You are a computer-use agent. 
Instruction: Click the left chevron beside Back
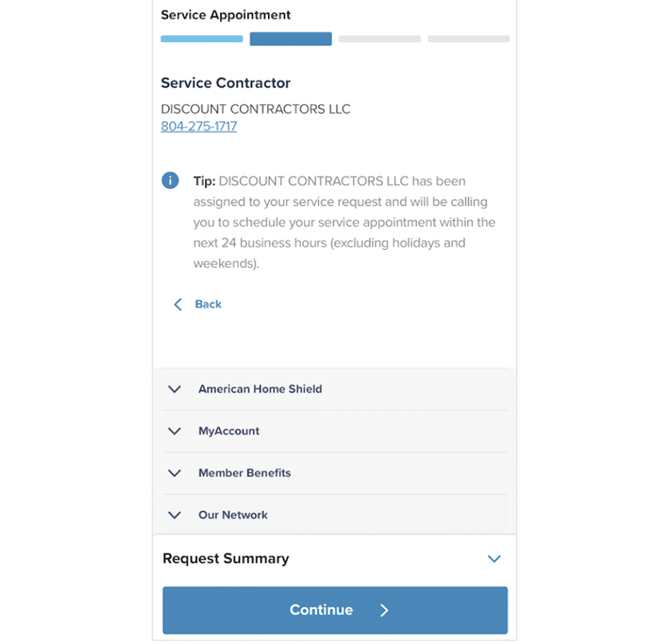pos(178,304)
